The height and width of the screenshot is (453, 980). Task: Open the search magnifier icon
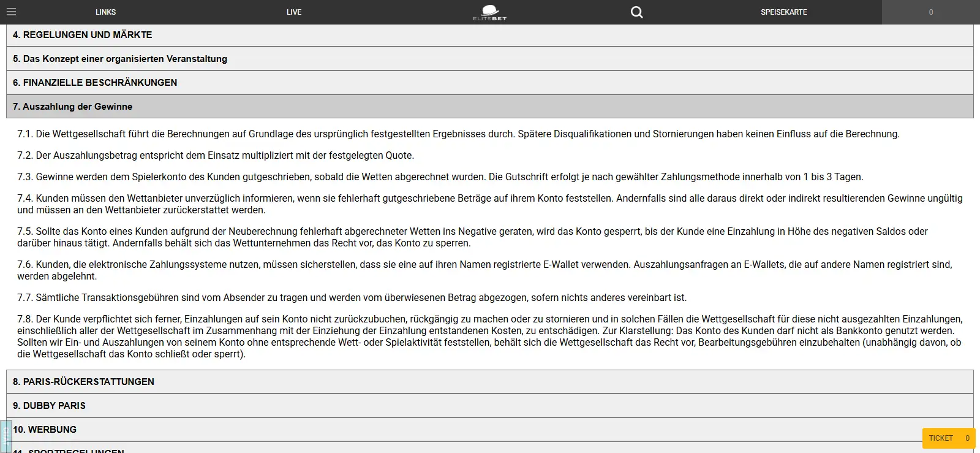click(x=637, y=12)
